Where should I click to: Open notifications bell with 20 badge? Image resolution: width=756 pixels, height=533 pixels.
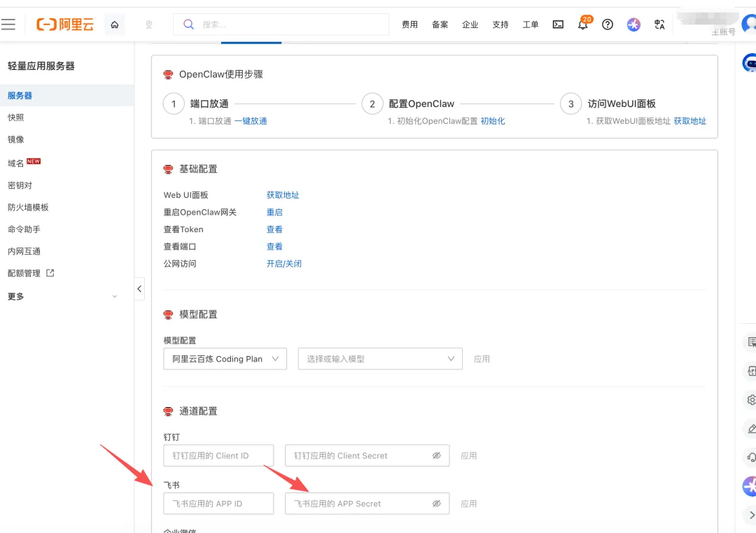point(583,24)
